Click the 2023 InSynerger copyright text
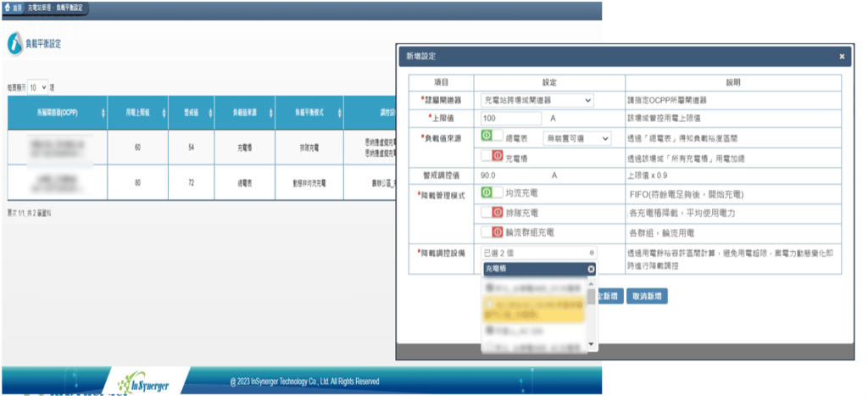The width and height of the screenshot is (868, 396). tap(304, 381)
